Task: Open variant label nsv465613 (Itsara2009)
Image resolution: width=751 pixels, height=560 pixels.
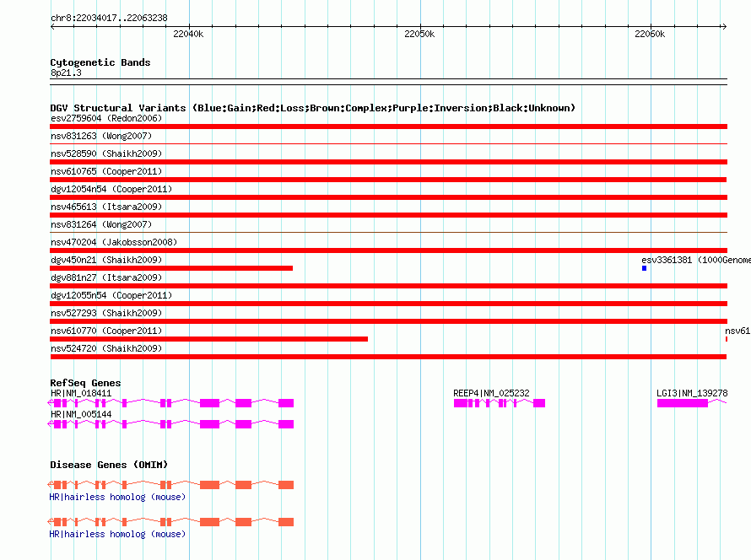Action: (x=106, y=207)
